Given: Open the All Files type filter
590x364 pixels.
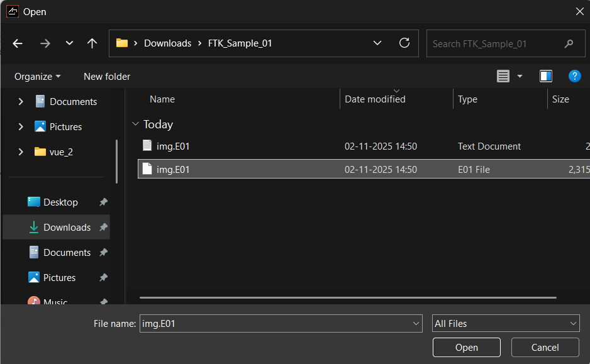Looking at the screenshot, I should tap(506, 323).
